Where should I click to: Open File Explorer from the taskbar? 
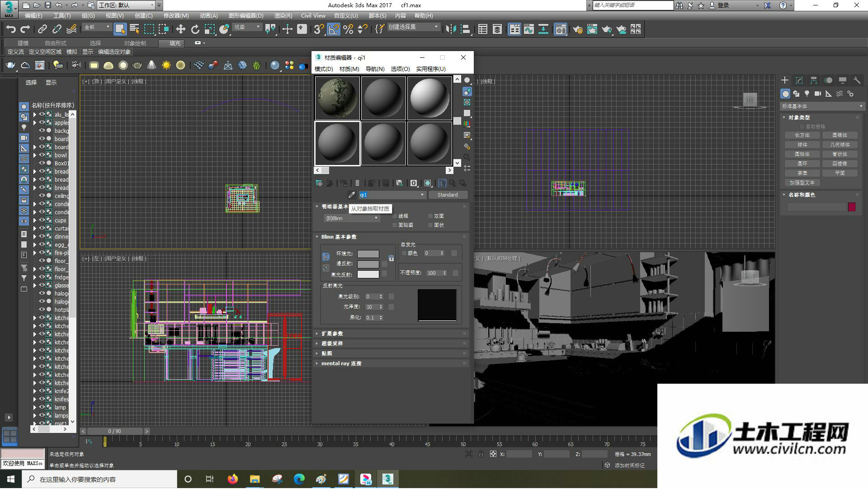click(255, 479)
